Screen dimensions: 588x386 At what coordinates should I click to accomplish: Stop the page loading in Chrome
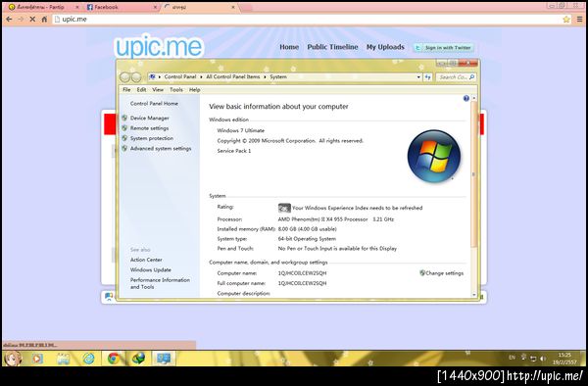(x=32, y=20)
